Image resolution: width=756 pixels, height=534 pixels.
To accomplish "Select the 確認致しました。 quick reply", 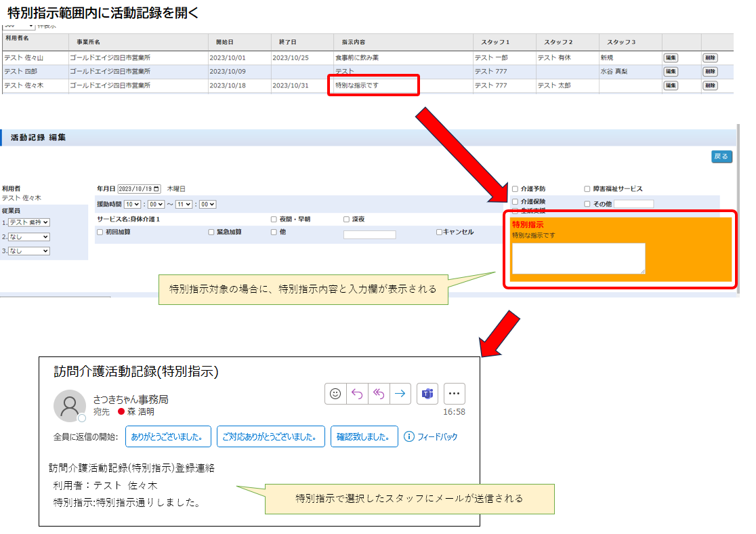I will [364, 437].
